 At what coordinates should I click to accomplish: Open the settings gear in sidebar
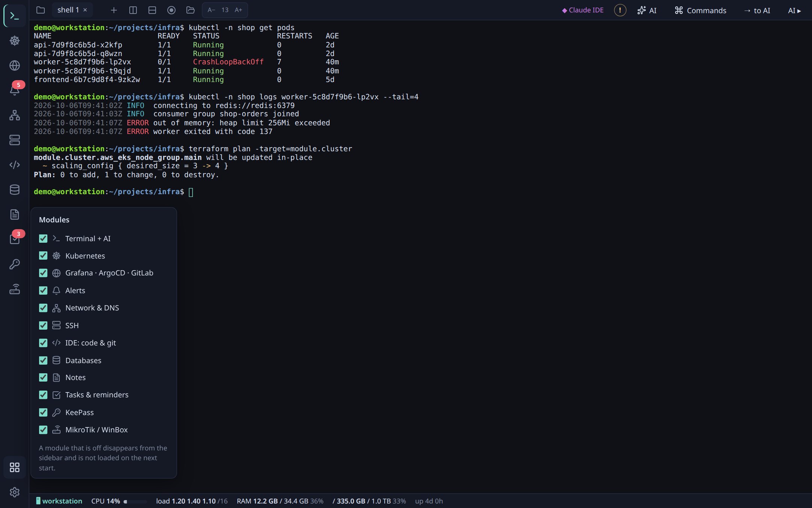pos(14,492)
